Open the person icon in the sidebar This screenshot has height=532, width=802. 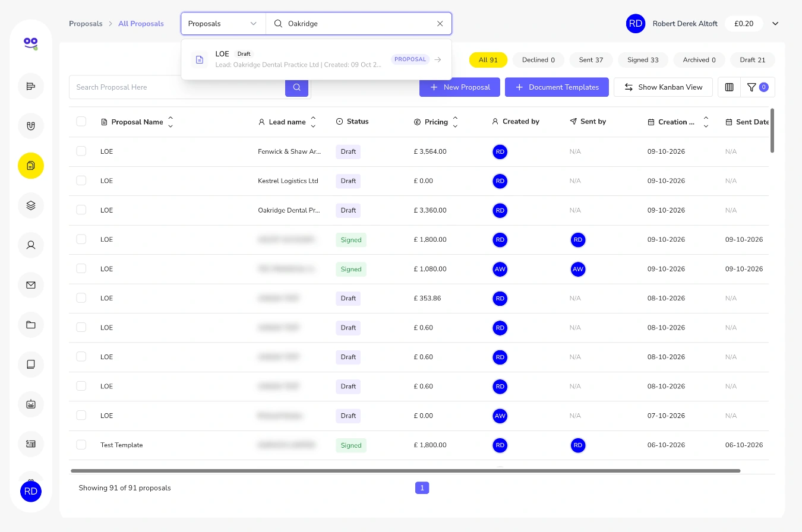[31, 245]
